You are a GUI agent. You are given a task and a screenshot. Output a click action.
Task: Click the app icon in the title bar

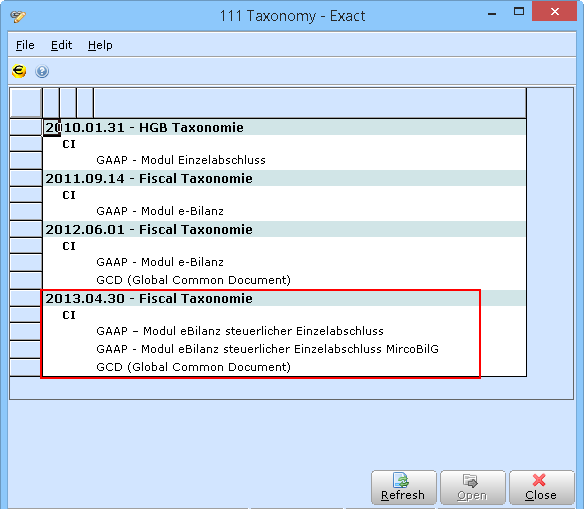pyautogui.click(x=18, y=16)
